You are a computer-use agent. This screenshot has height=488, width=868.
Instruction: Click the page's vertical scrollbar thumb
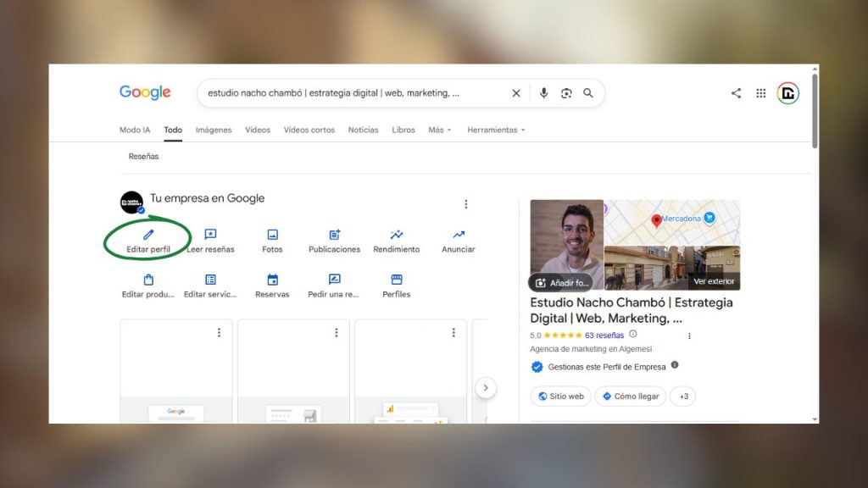point(815,111)
